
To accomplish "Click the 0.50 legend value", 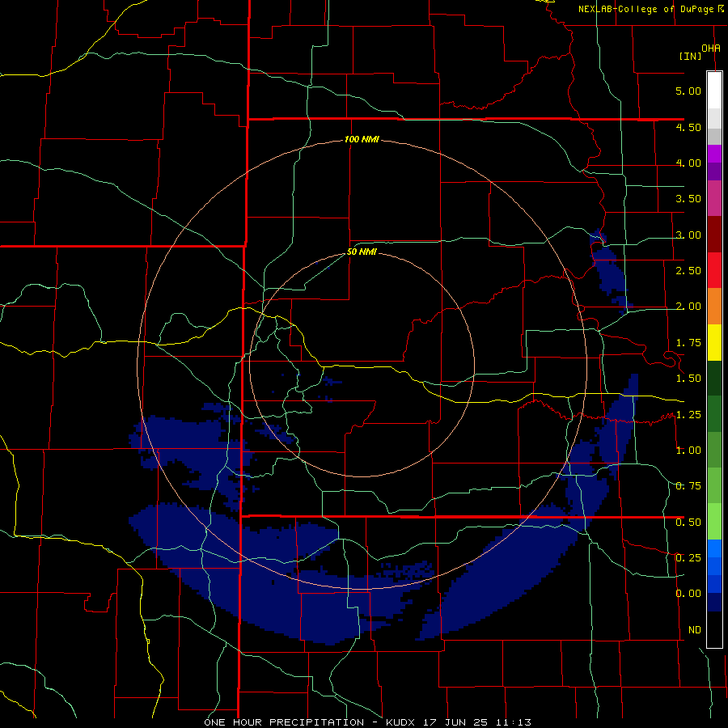I will [688, 523].
